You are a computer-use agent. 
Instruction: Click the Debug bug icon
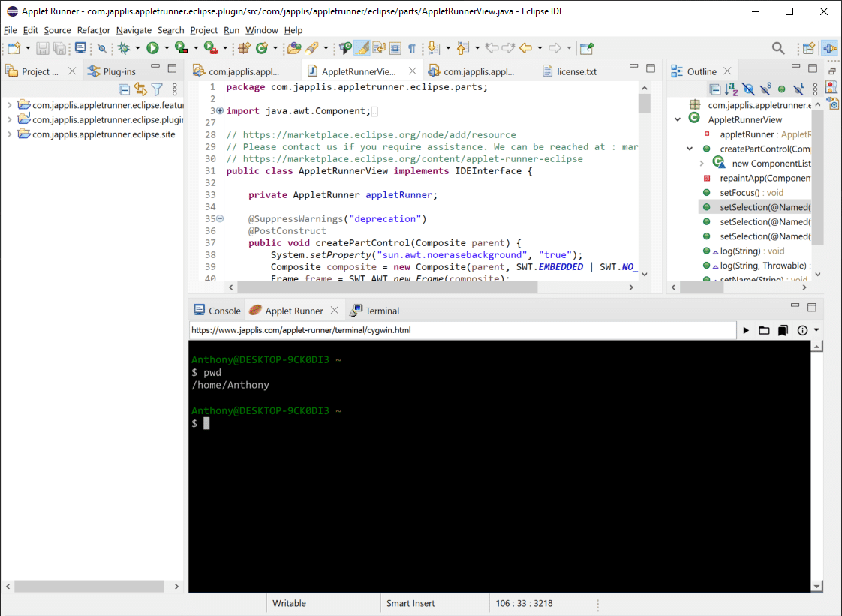124,48
